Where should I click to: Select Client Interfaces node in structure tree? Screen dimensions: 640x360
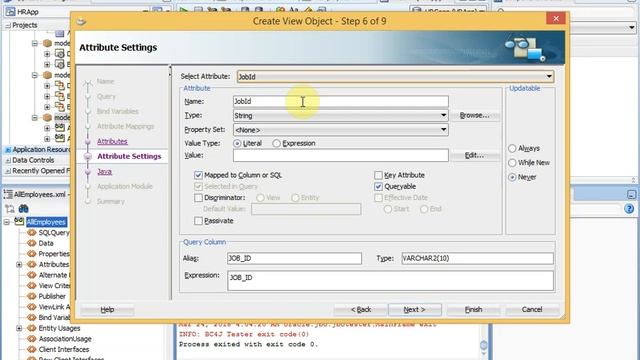tap(64, 349)
